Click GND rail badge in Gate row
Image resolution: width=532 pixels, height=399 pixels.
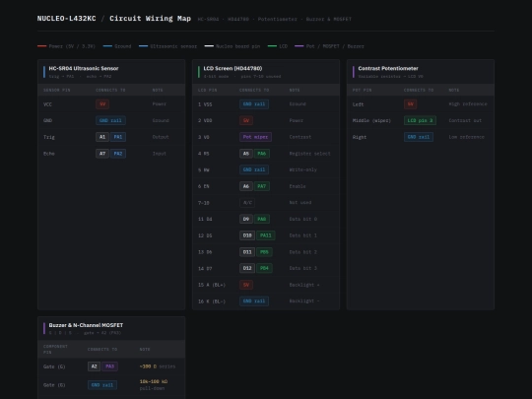click(x=102, y=385)
